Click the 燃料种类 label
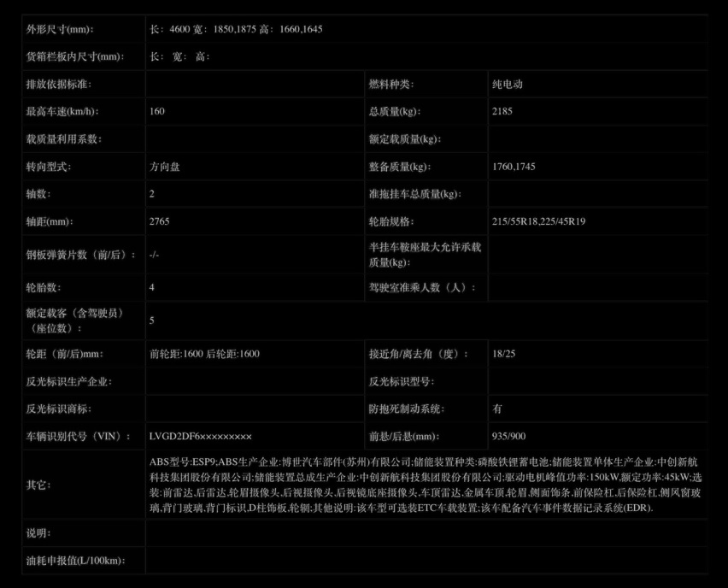This screenshot has height=588, width=728. pos(391,84)
